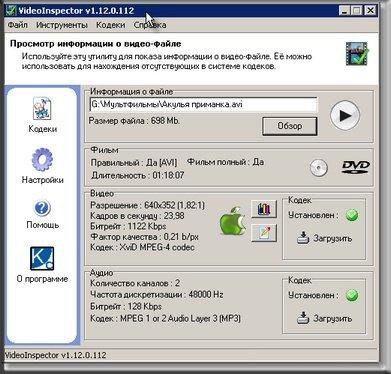Play the video with the round play button
391x374 pixels.
click(x=345, y=115)
